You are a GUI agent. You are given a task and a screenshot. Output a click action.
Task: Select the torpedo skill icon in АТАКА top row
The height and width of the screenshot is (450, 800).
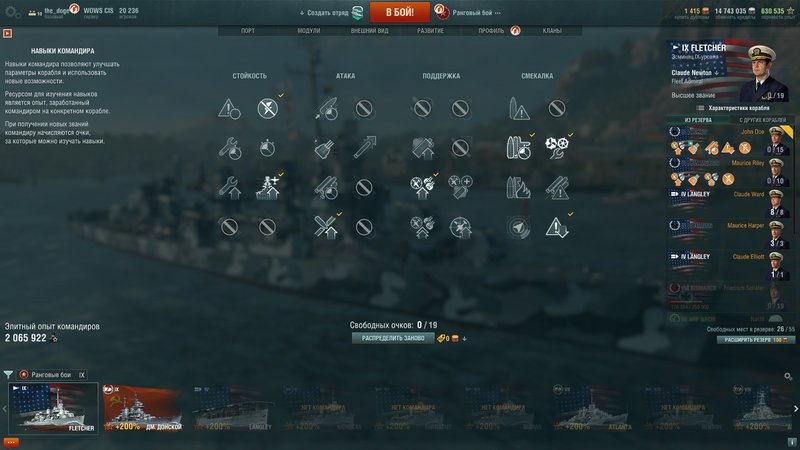point(326,109)
